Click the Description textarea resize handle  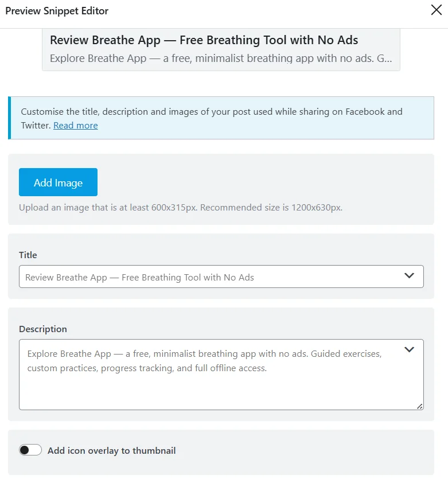(x=420, y=406)
